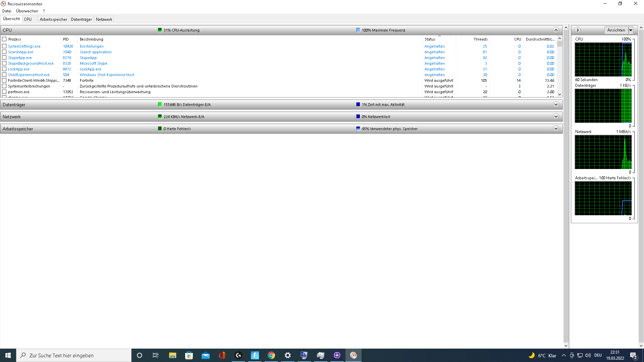
Task: Tick the select-all Prozess header checkbox
Action: 4,39
